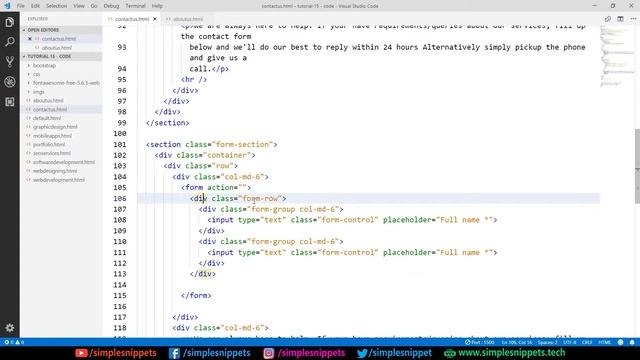Image resolution: width=640 pixels, height=360 pixels.
Task: Change file encoding via UTF-8
Action: pyautogui.click(x=570, y=342)
